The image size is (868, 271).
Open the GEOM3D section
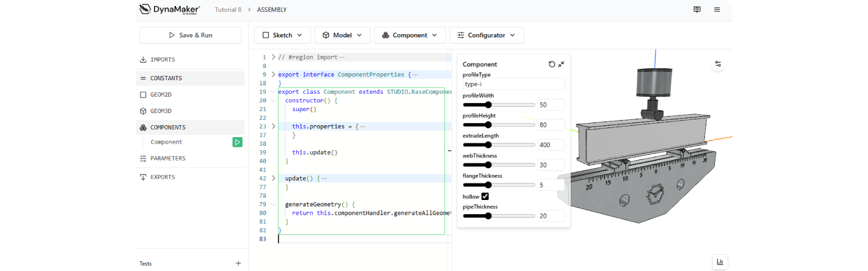tap(161, 111)
